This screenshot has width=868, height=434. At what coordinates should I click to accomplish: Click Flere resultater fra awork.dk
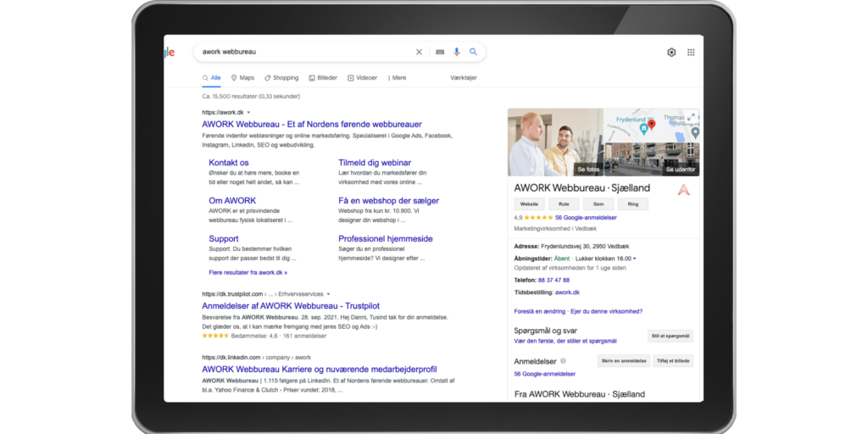248,273
